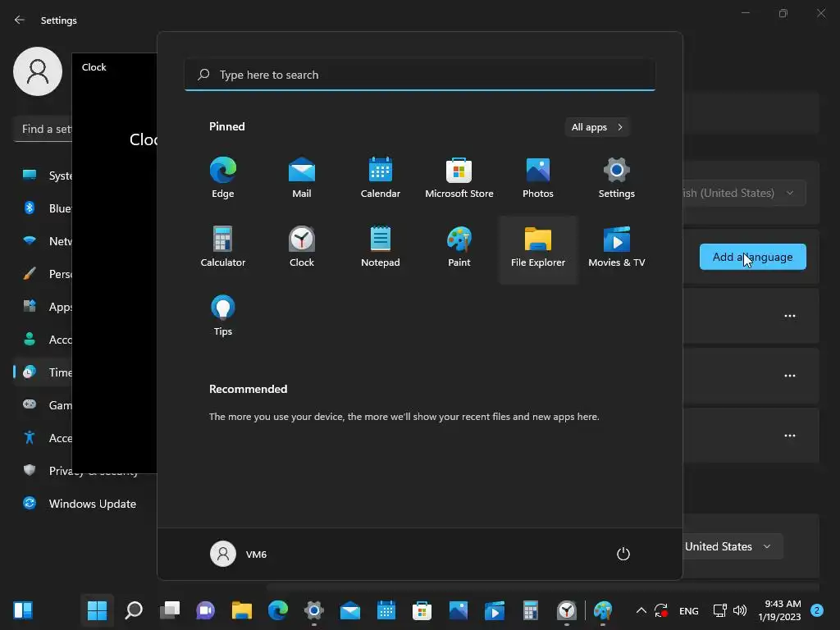This screenshot has height=630, width=840.
Task: Open Calculator on taskbar
Action: click(531, 610)
